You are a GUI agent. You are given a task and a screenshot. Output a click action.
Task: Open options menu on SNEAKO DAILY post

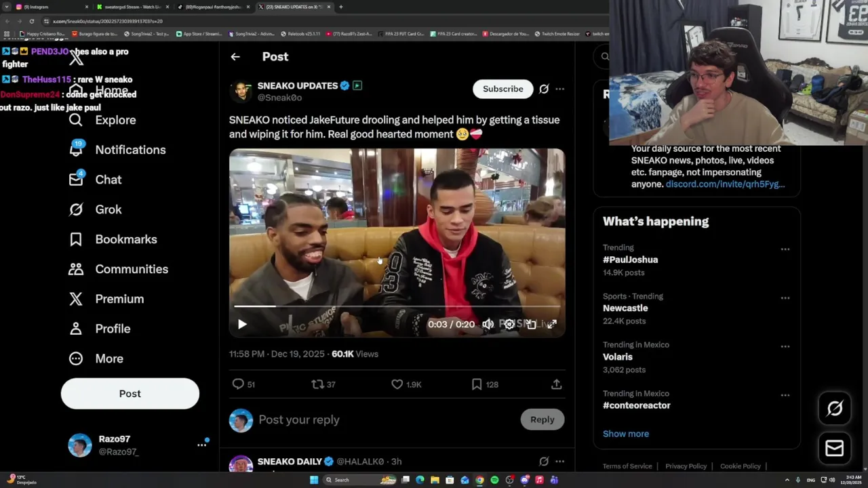click(x=559, y=462)
